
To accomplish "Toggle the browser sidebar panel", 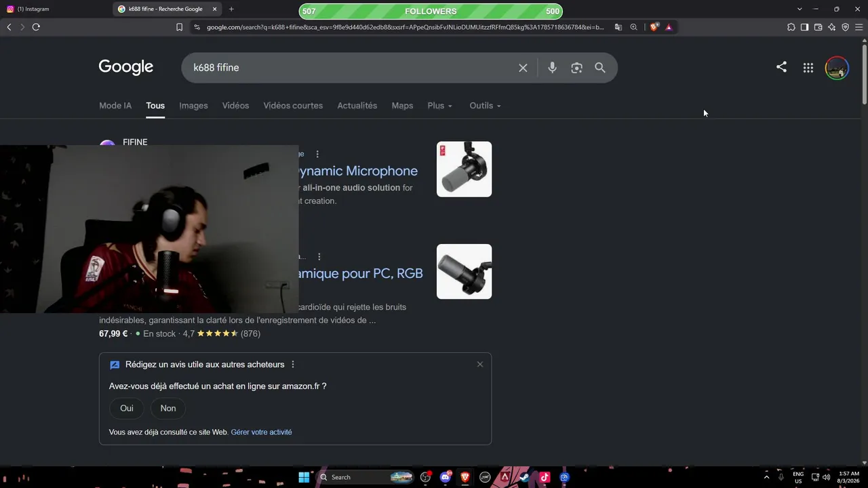I will click(804, 27).
